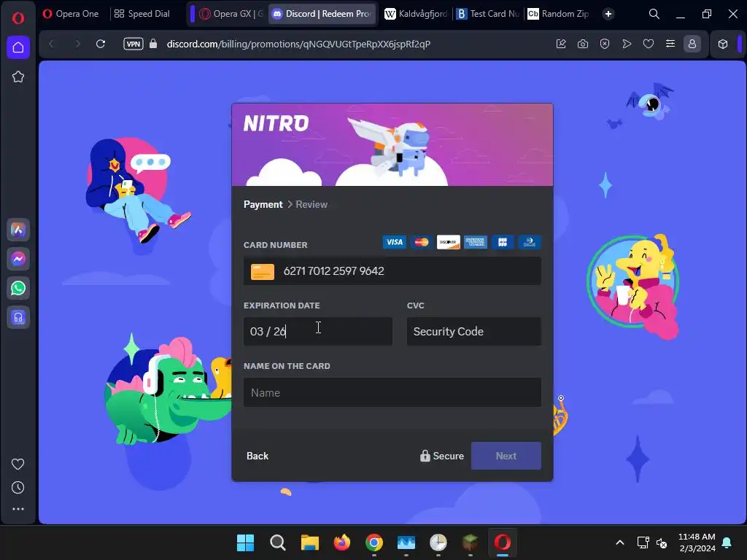The height and width of the screenshot is (560, 747).
Task: Open taskbar clock and date
Action: 697,542
